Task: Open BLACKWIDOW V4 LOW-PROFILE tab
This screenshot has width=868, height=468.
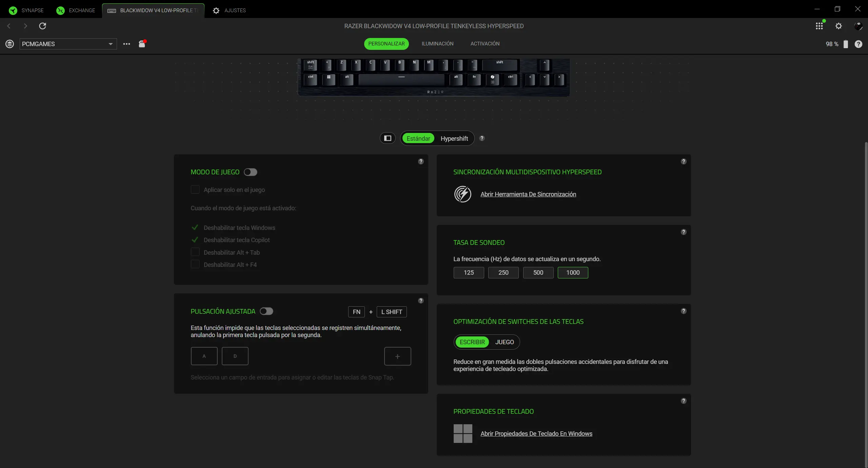Action: [153, 11]
